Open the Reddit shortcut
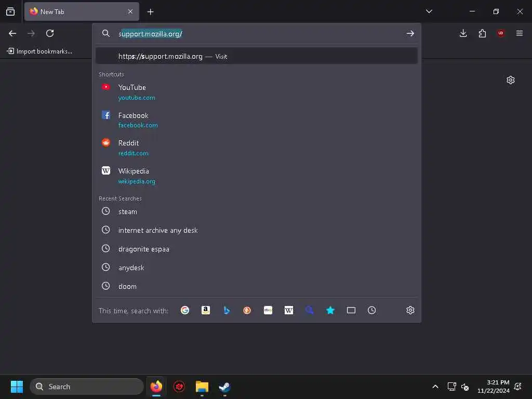532x399 pixels. [x=257, y=148]
